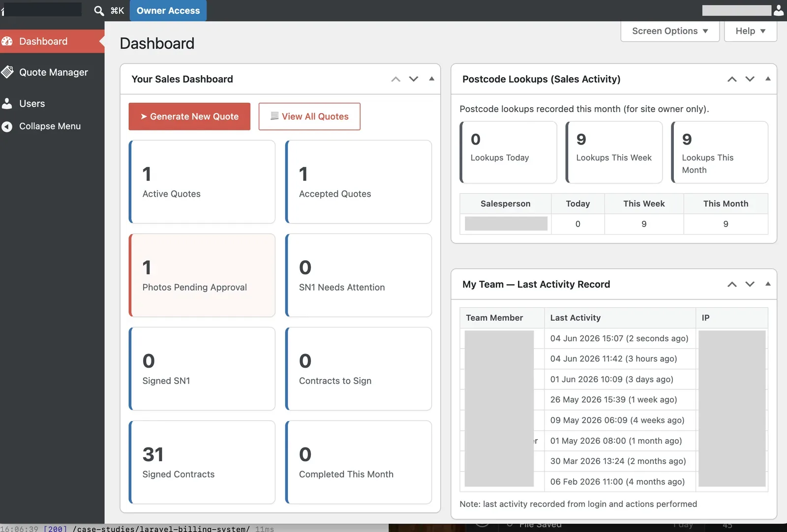Screen dimensions: 787x532
Task: Click the Collapse Menu arrow icon
Action: click(x=7, y=126)
